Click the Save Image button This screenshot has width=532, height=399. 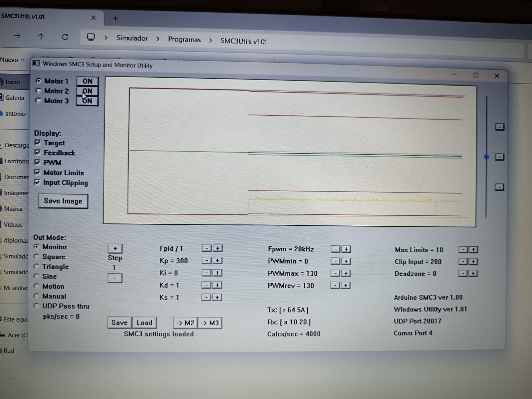click(x=63, y=201)
